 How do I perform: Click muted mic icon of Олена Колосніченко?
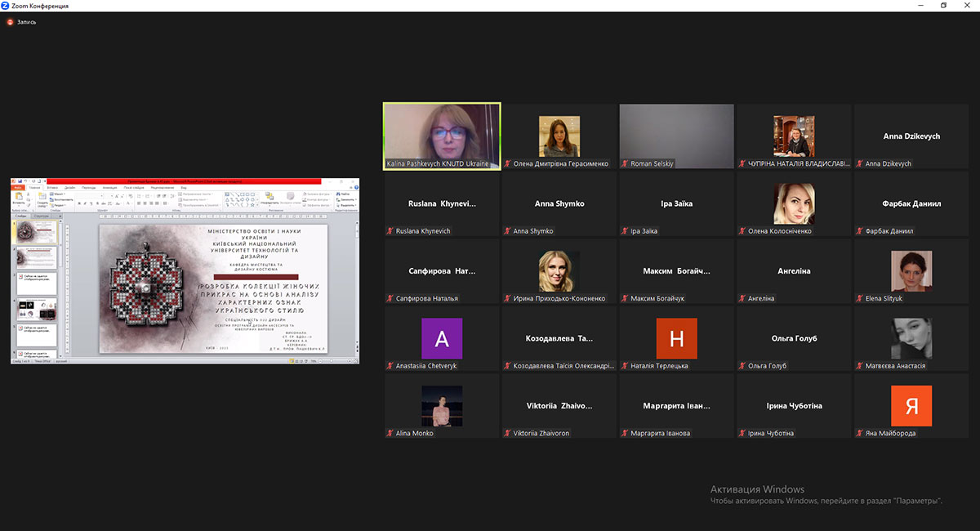(742, 231)
